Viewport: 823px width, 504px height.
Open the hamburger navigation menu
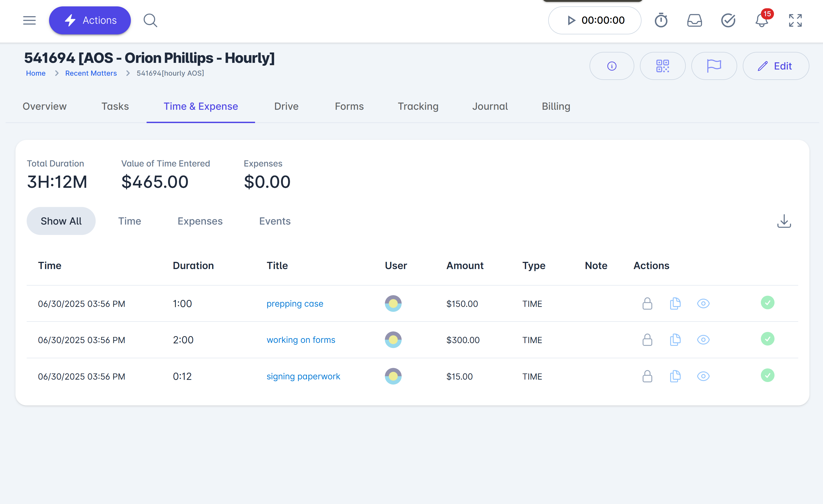(x=29, y=20)
